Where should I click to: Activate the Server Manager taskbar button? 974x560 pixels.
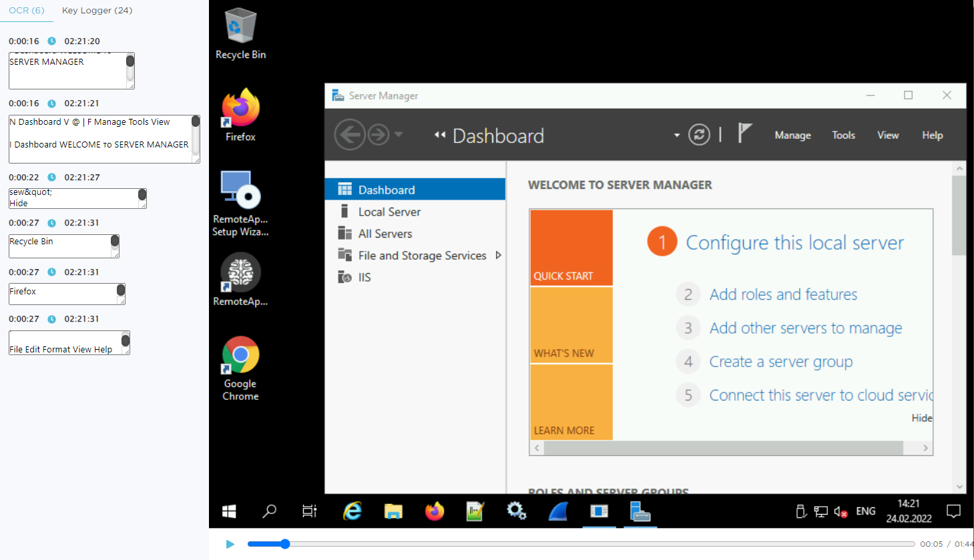tap(640, 511)
